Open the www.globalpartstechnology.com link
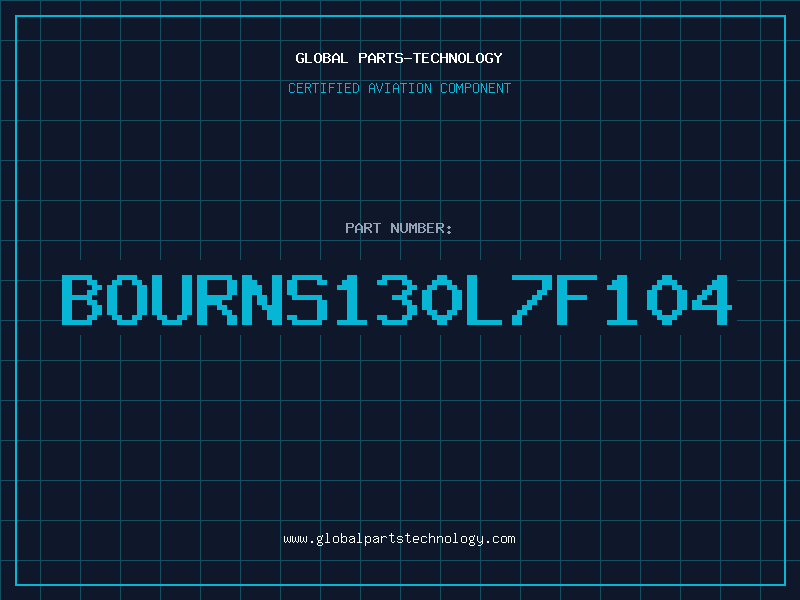 399,539
